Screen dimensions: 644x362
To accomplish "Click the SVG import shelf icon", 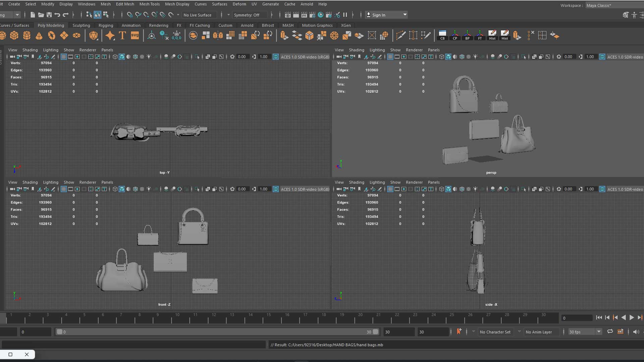I will tap(135, 36).
